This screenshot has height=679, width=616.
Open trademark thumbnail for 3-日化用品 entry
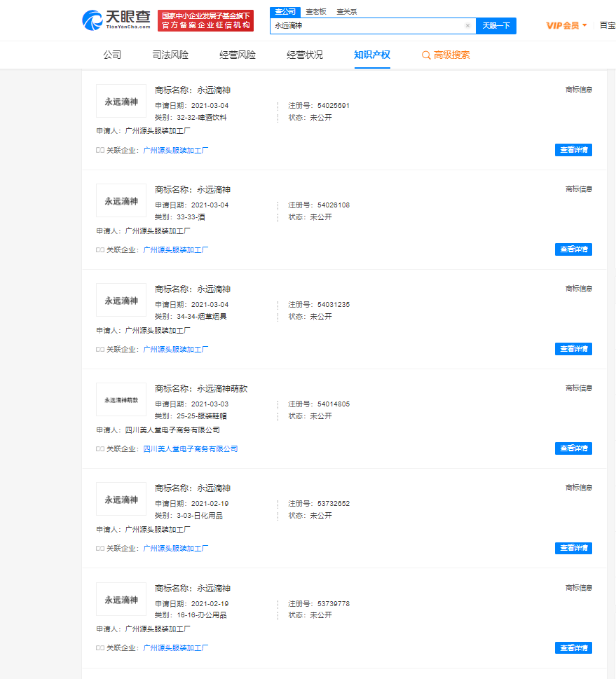pos(121,499)
